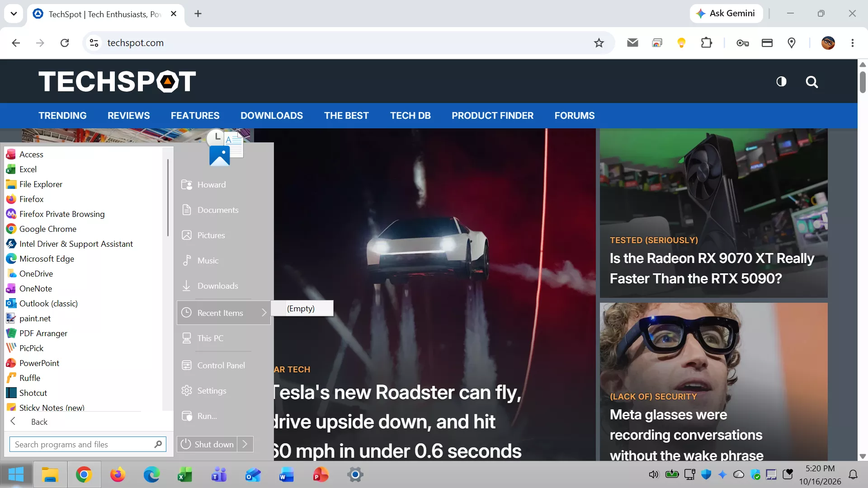868x488 pixels.
Task: Open password manager key icon
Action: [x=743, y=43]
